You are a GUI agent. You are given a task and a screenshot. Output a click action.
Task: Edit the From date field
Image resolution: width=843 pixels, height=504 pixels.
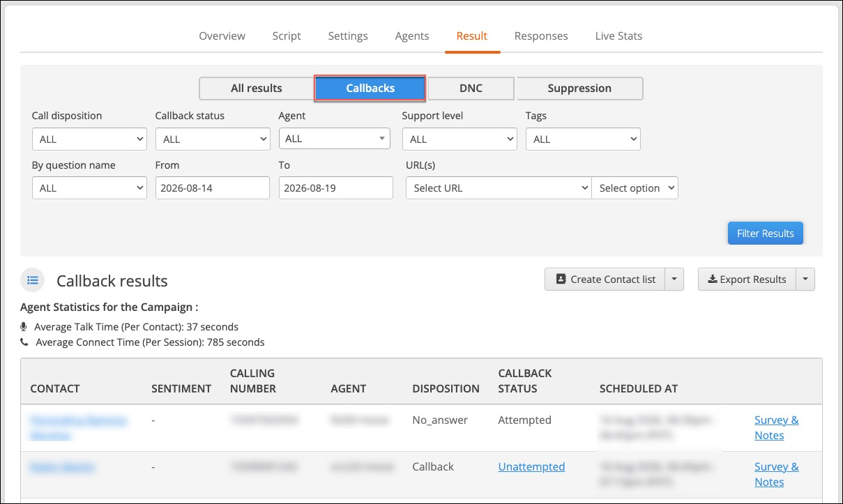[213, 188]
